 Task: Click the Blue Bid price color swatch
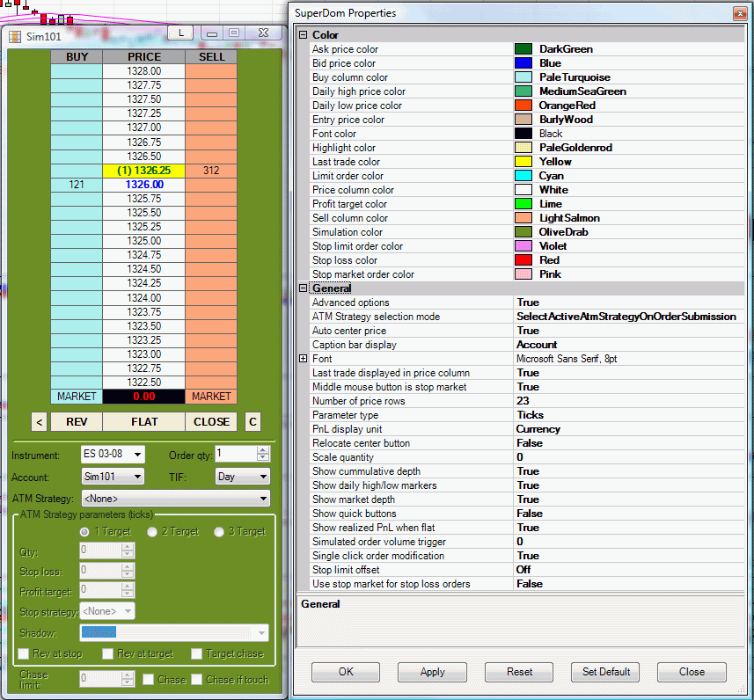pyautogui.click(x=523, y=63)
